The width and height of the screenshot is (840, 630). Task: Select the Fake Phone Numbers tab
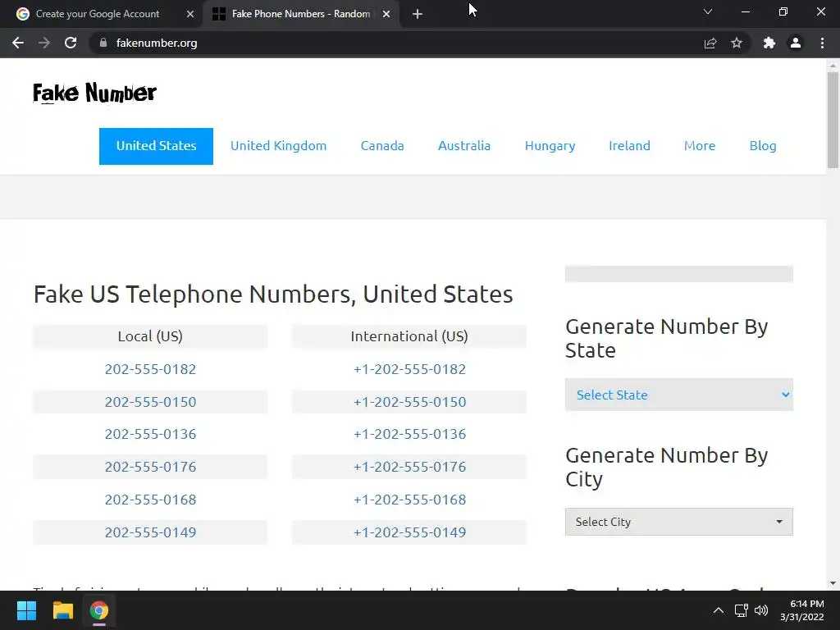click(x=301, y=14)
